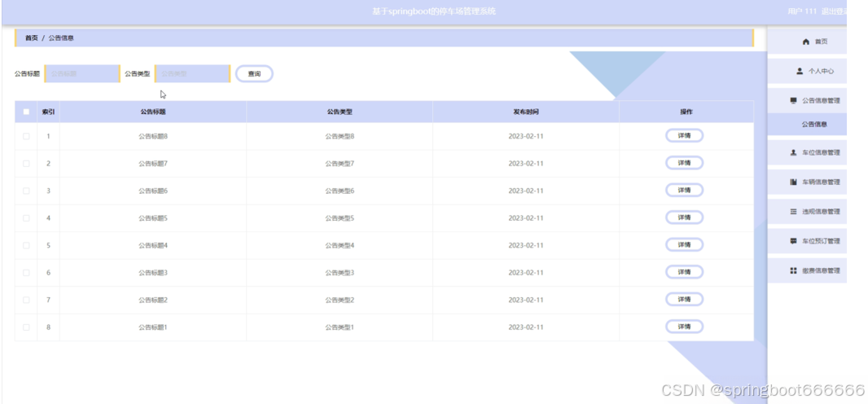Click the cell text 公告类型1
The width and height of the screenshot is (868, 404).
tap(340, 327)
